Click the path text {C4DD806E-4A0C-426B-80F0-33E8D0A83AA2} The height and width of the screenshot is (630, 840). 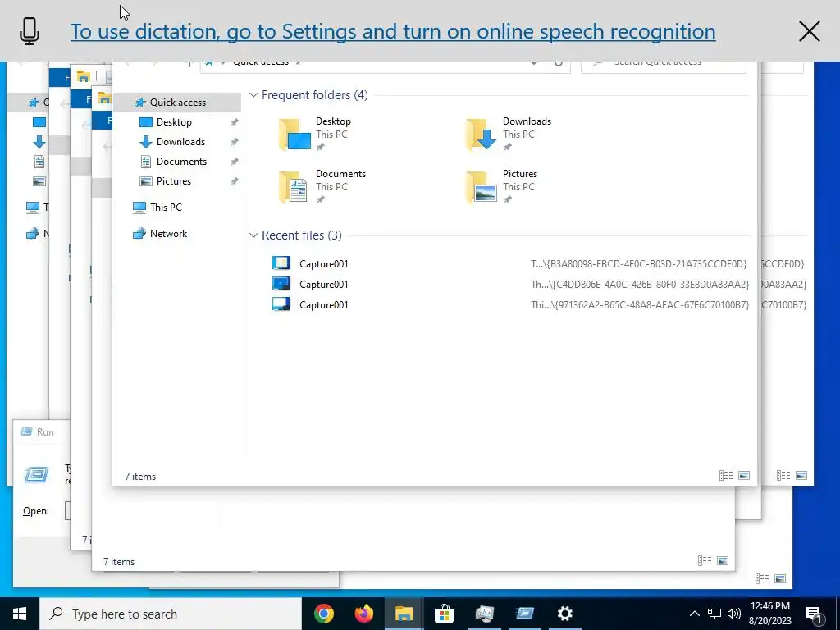point(640,285)
